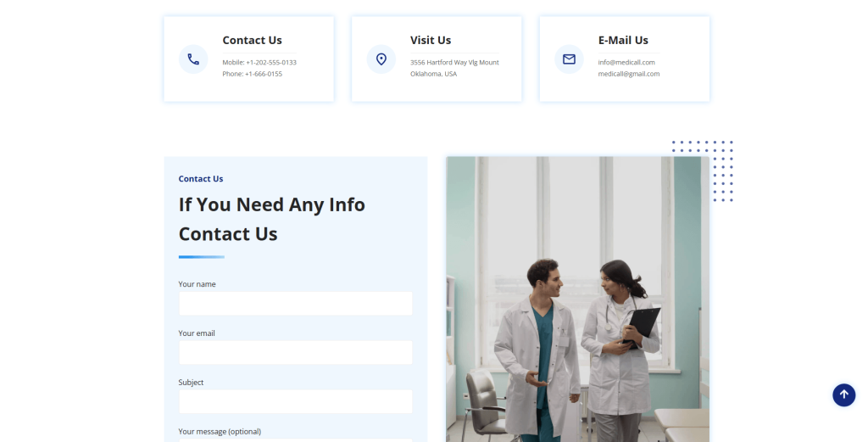The width and height of the screenshot is (868, 442).
Task: Click the medicall@gmail.com email address
Action: (x=628, y=74)
